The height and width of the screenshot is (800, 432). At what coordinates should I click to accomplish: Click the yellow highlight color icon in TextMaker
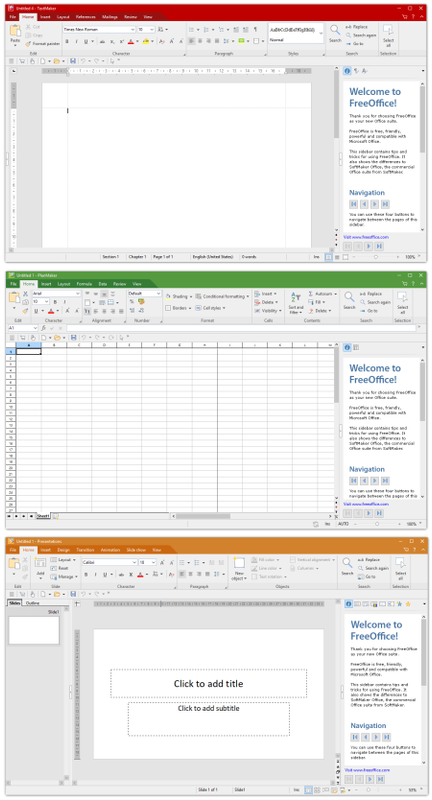pyautogui.click(x=146, y=41)
